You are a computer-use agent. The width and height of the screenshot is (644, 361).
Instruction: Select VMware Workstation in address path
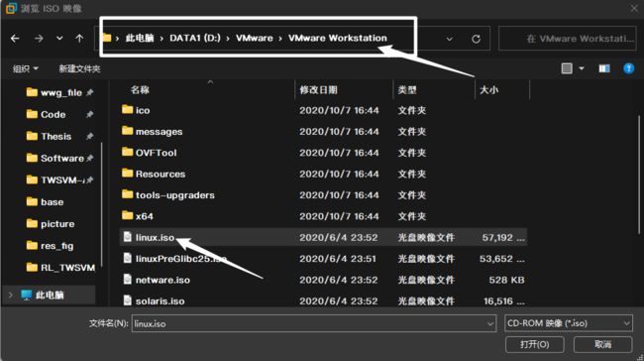click(337, 38)
